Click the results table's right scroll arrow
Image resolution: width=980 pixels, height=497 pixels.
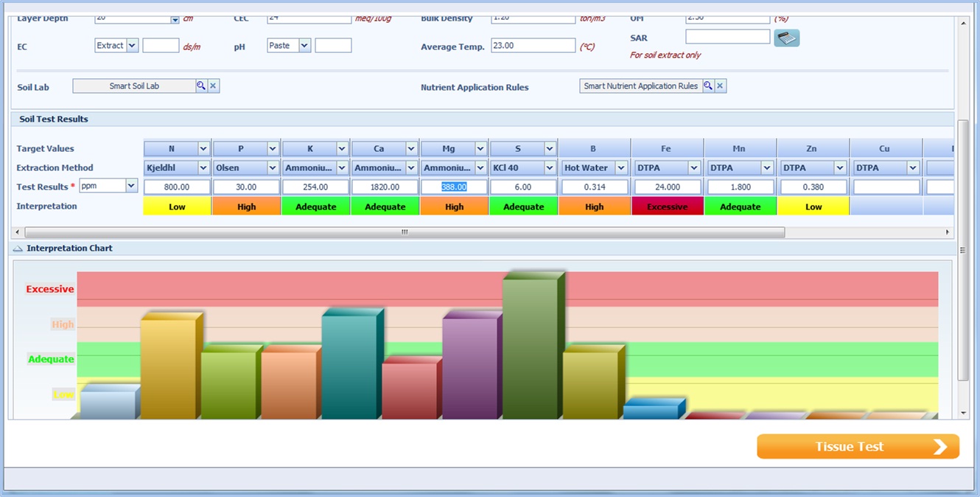[948, 232]
